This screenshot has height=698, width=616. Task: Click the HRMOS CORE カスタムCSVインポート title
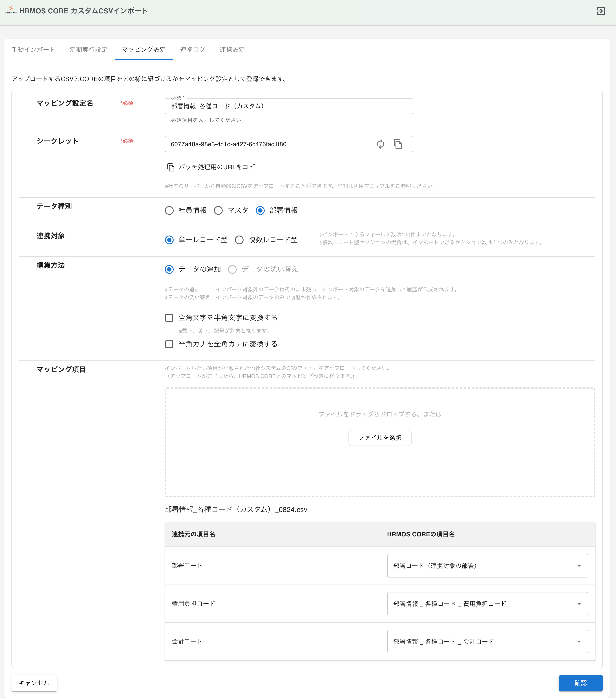[x=84, y=11]
